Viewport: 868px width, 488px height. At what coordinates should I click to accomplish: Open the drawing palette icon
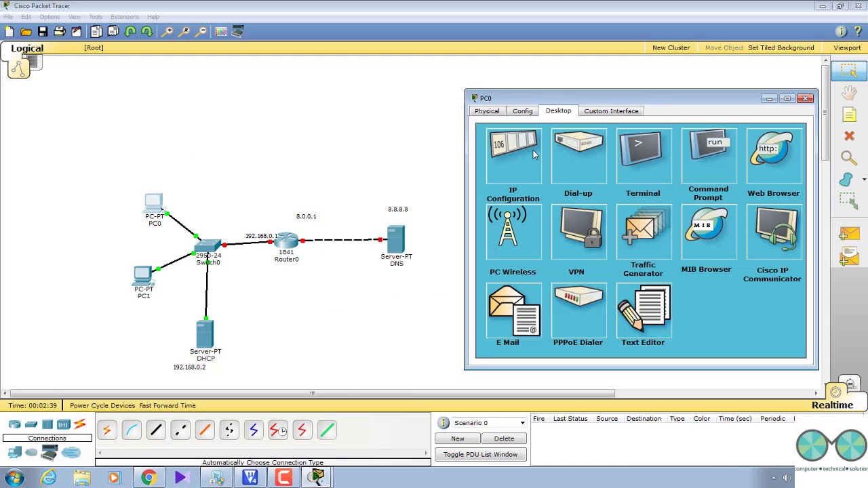(x=220, y=31)
